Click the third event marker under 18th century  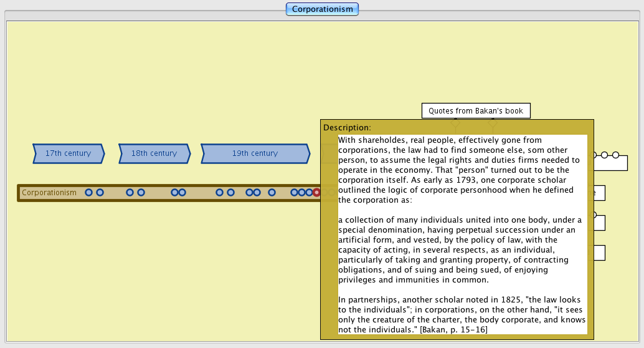pos(175,193)
